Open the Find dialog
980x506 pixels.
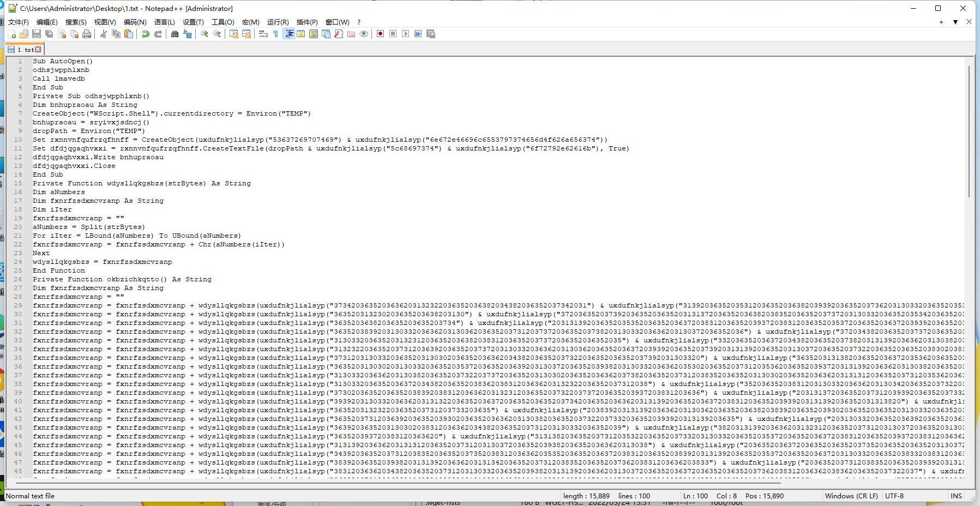pyautogui.click(x=175, y=34)
